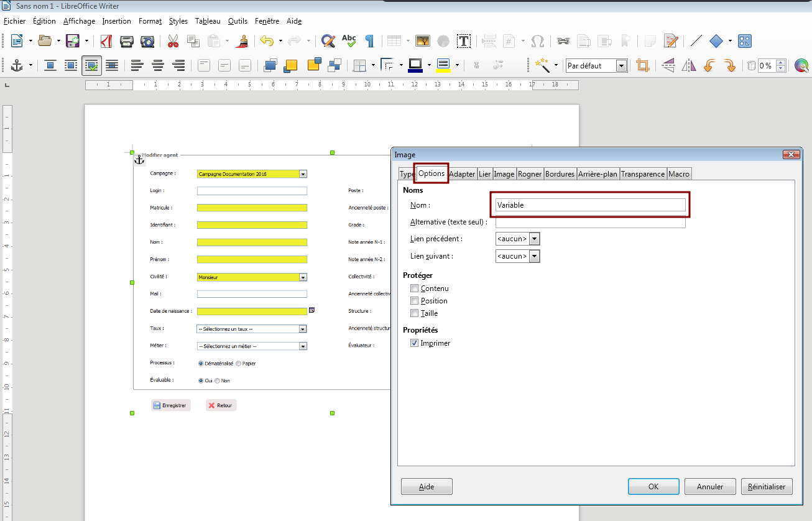Screen dimensions: 812x521
Task: Switch to the Bordures tab
Action: (560, 174)
